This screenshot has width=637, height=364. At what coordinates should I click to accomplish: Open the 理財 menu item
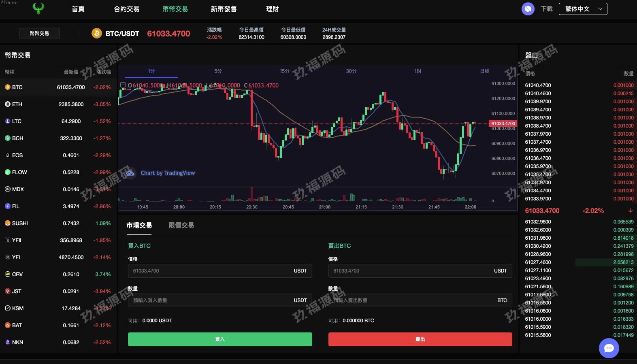272,9
